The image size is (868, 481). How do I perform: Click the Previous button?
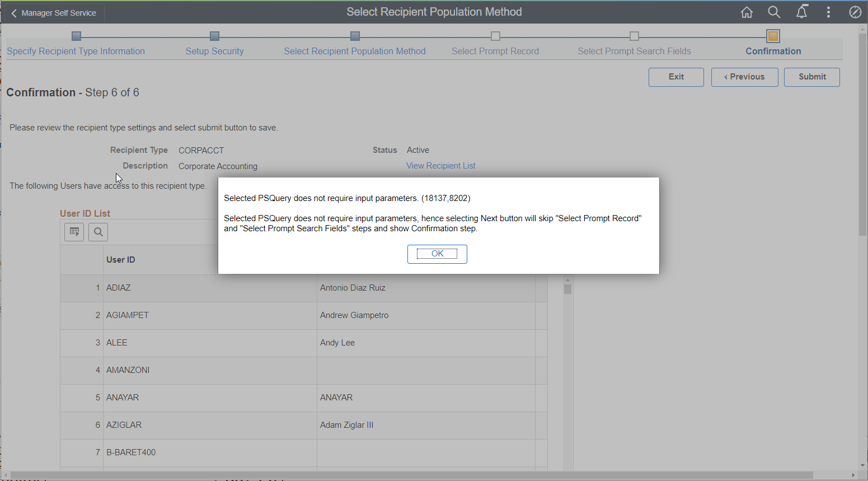(744, 77)
